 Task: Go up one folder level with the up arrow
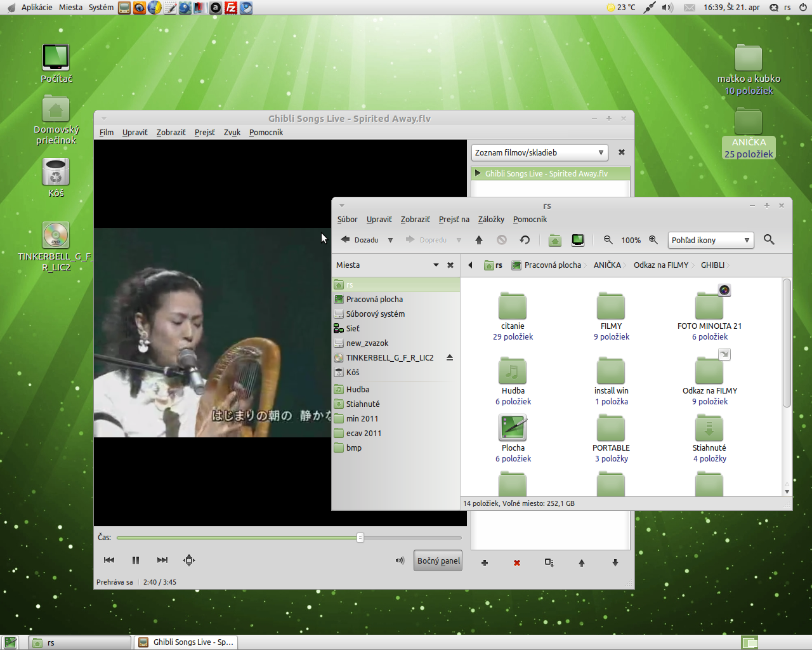click(479, 240)
